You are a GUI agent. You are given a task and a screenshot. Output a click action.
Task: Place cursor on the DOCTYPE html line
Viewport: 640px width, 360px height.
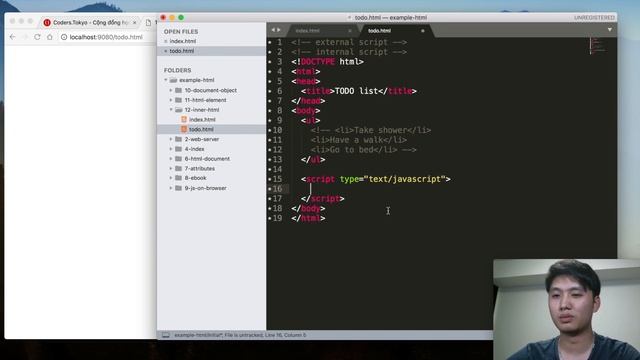pyautogui.click(x=327, y=62)
